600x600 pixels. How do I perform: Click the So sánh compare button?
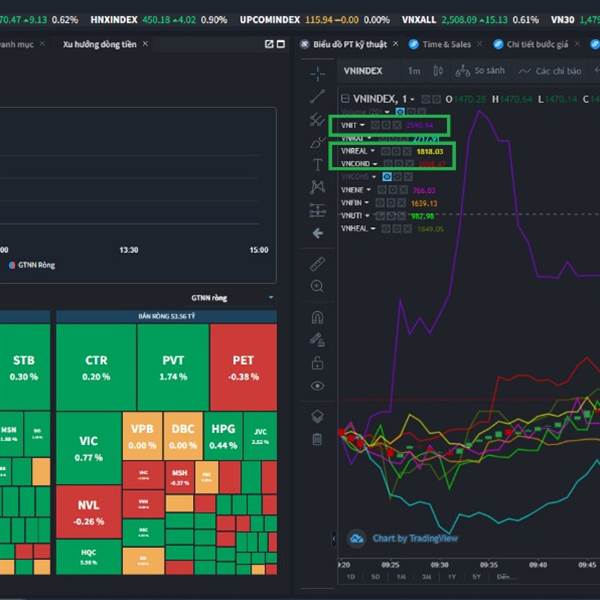tap(480, 71)
